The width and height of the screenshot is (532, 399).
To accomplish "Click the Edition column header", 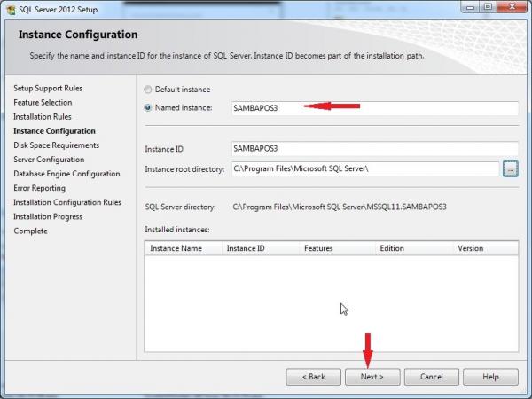I will [414, 248].
